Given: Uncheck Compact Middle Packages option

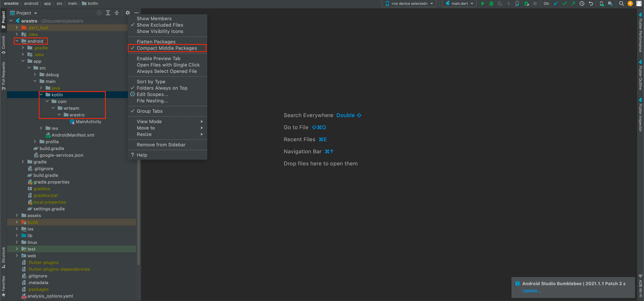Looking at the screenshot, I should coord(167,48).
